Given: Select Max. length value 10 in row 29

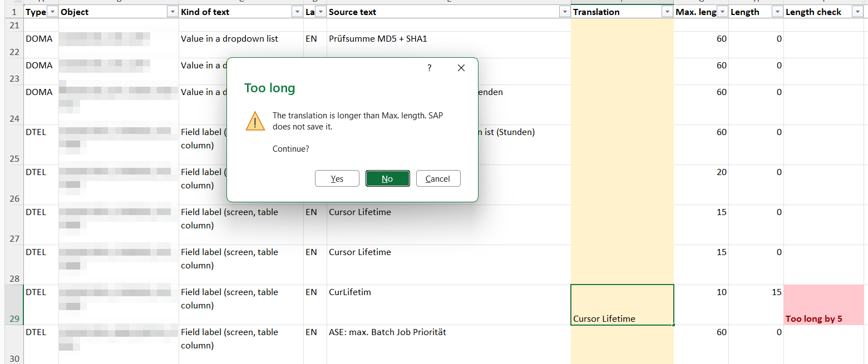Looking at the screenshot, I should coord(701,305).
